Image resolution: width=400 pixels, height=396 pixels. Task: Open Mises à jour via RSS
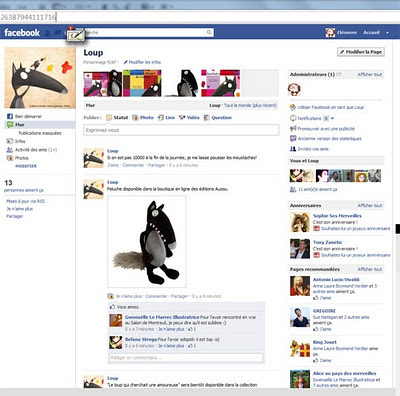[x=25, y=201]
